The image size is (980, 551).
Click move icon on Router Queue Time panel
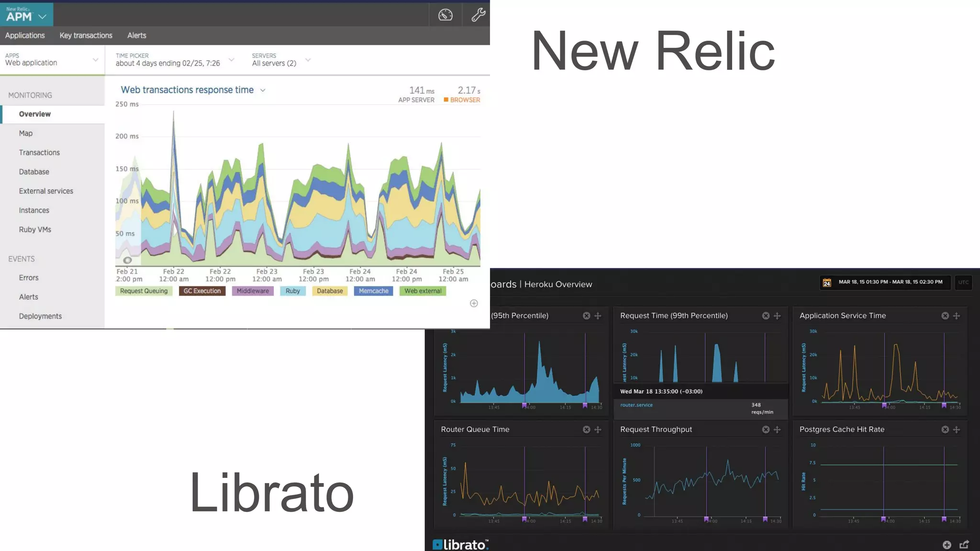click(x=598, y=430)
